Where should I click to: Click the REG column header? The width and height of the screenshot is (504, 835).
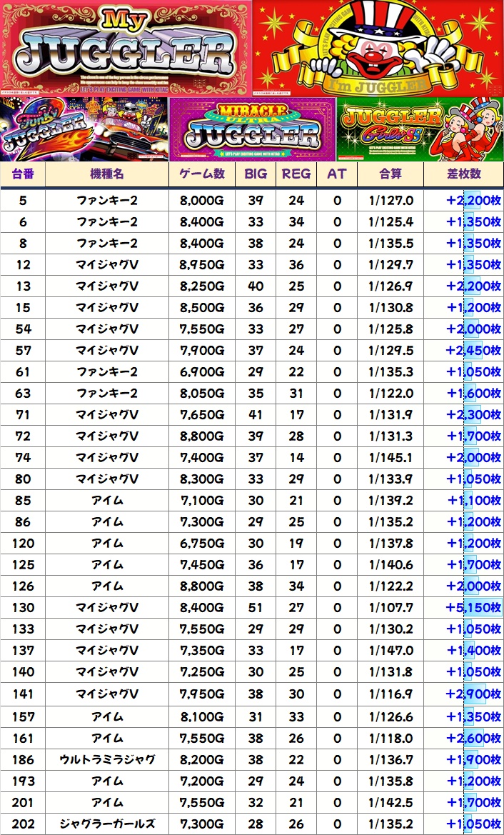coord(296,174)
